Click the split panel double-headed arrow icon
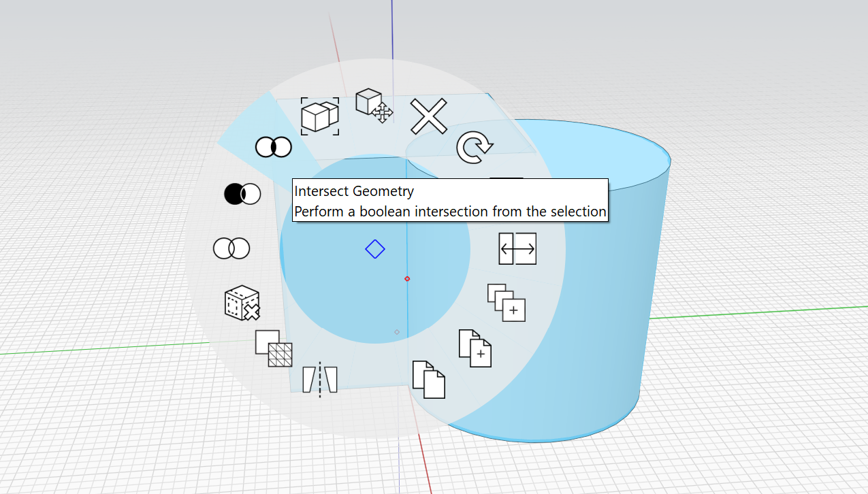The height and width of the screenshot is (494, 868). tap(517, 249)
